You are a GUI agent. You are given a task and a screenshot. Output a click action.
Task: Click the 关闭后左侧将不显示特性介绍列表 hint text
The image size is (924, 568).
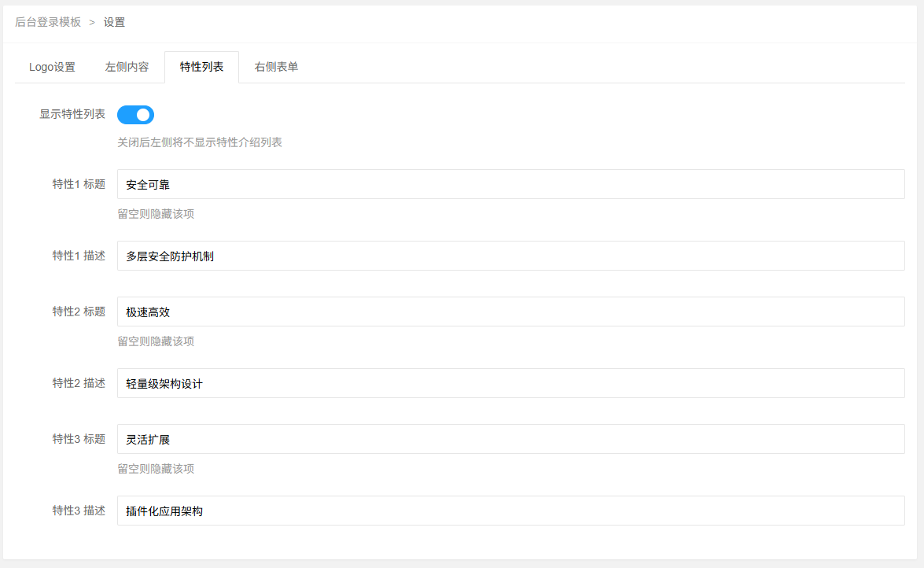200,142
